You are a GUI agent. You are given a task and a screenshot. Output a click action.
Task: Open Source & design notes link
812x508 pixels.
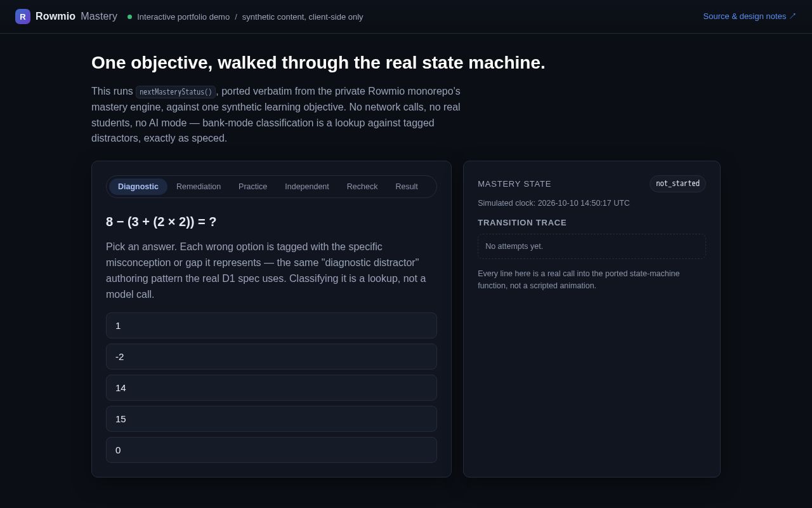click(750, 17)
